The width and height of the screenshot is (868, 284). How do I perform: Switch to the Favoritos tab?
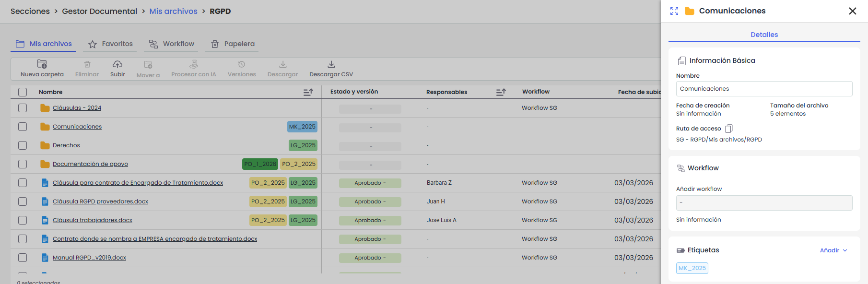(x=111, y=44)
